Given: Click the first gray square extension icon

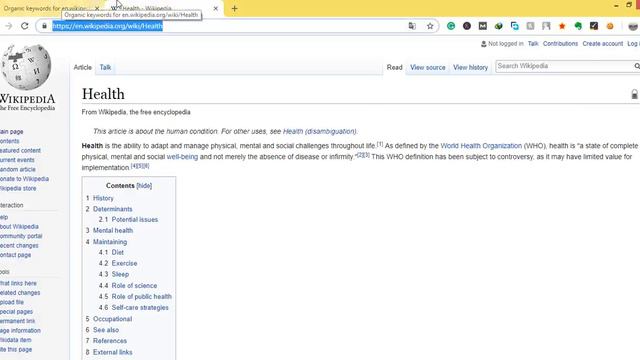Looking at the screenshot, I should click(530, 26).
